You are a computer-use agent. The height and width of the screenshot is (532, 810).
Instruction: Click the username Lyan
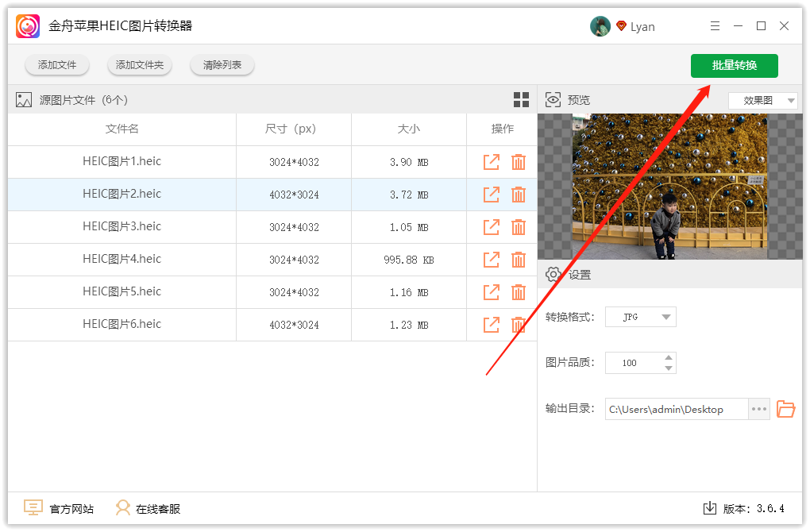[642, 27]
